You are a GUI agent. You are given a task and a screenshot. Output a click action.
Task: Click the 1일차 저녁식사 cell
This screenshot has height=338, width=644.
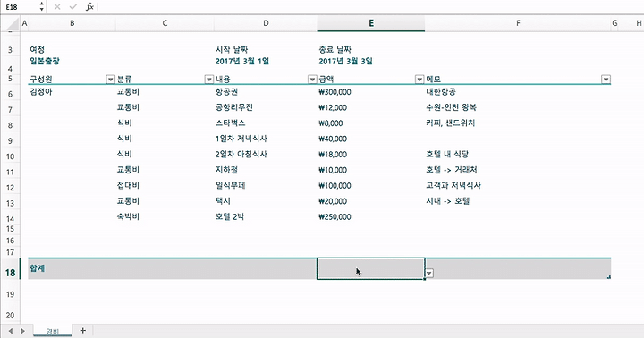[241, 139]
